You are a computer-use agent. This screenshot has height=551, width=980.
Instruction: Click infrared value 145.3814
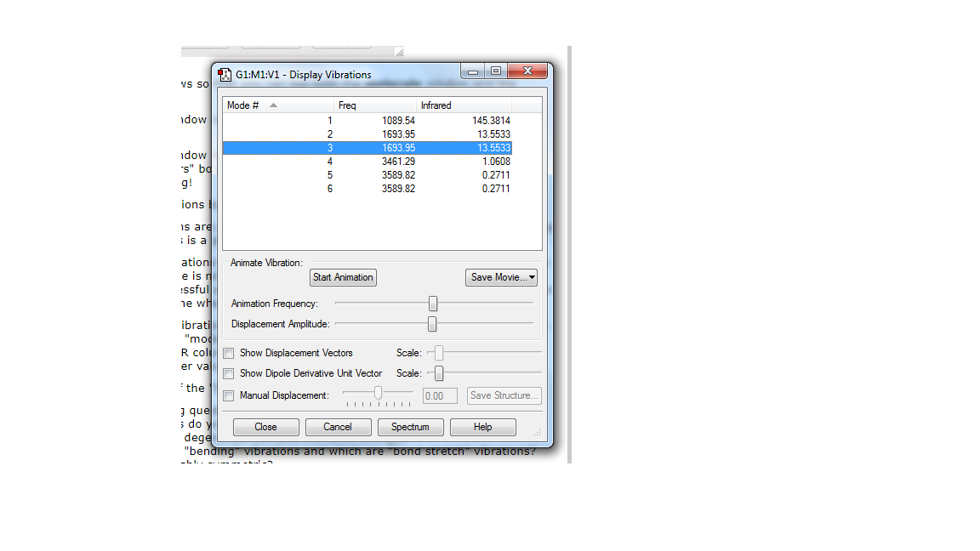coord(491,121)
